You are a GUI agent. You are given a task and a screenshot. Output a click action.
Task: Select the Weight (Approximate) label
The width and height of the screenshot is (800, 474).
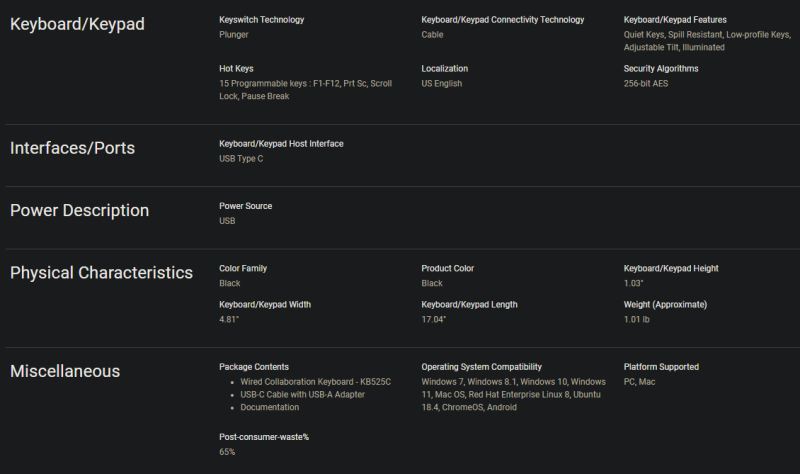(665, 305)
